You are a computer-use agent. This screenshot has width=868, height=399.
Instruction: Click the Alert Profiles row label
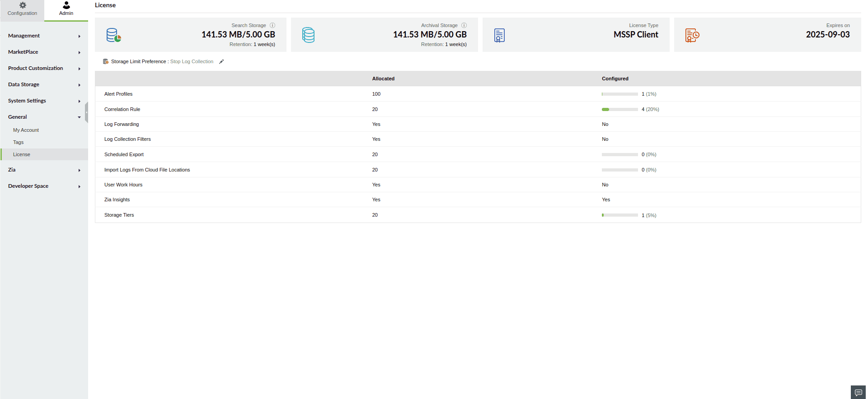(118, 94)
